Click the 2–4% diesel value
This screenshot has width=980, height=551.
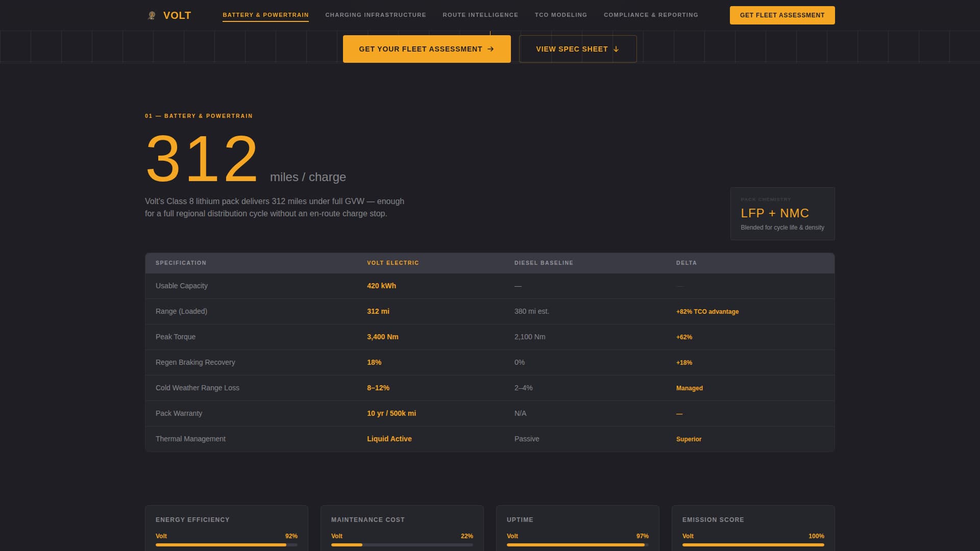click(x=524, y=388)
